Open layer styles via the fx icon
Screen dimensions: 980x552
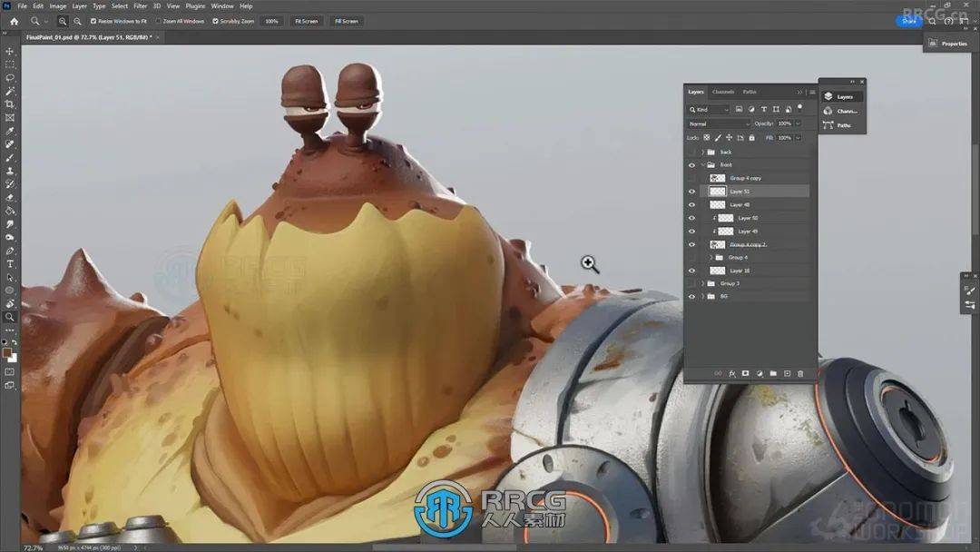(731, 373)
